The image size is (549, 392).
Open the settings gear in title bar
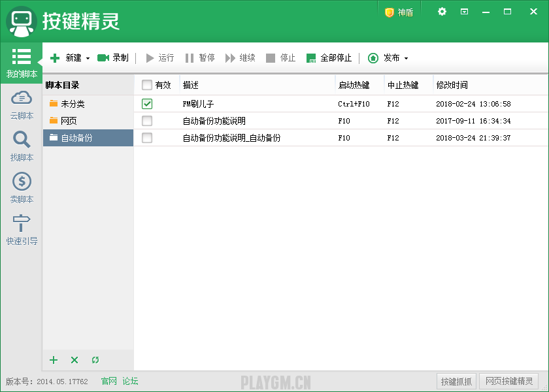point(442,12)
